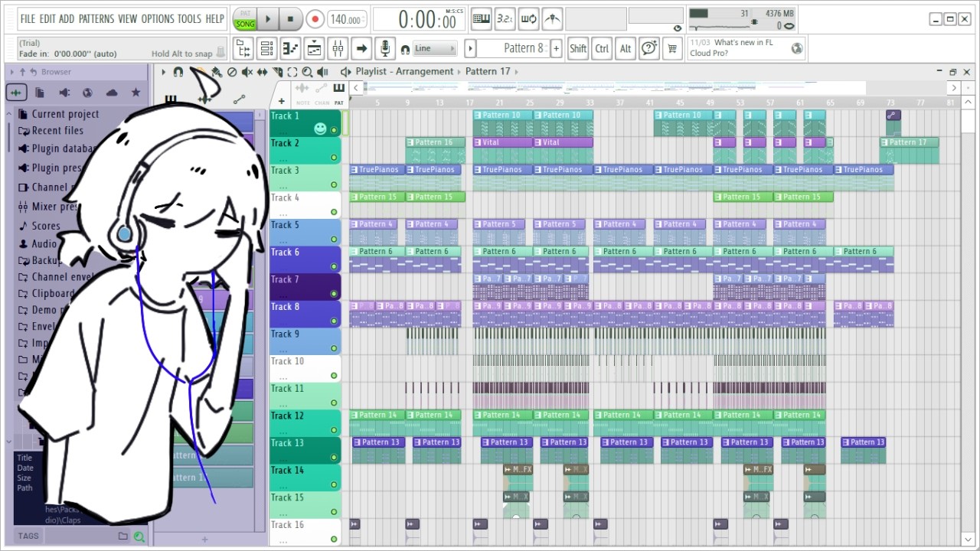The height and width of the screenshot is (551, 980).
Task: Expand the Recent files folder
Action: click(50, 131)
